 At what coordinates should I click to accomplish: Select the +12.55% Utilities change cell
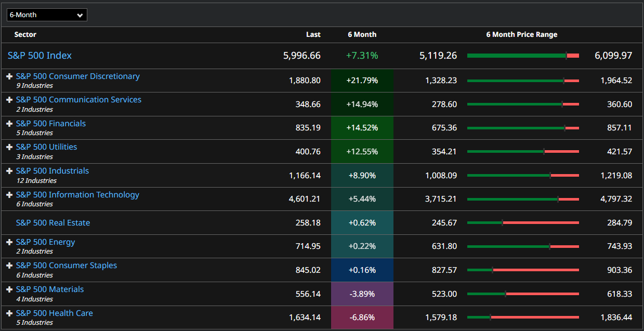point(362,152)
